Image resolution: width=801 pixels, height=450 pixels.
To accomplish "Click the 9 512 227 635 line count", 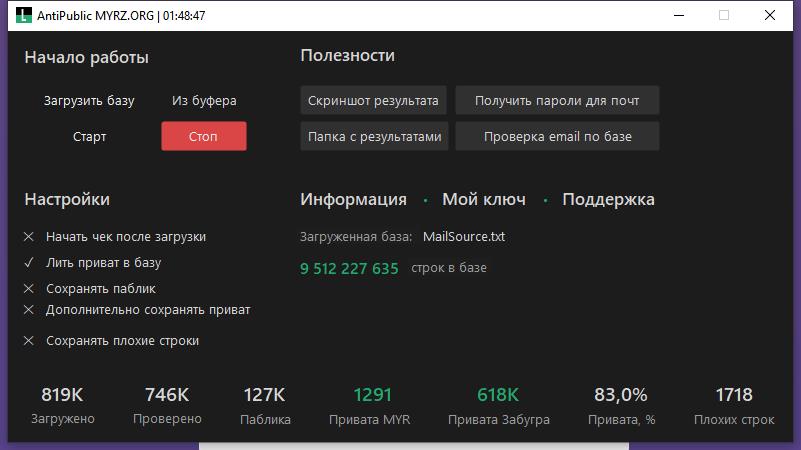I will (x=349, y=268).
